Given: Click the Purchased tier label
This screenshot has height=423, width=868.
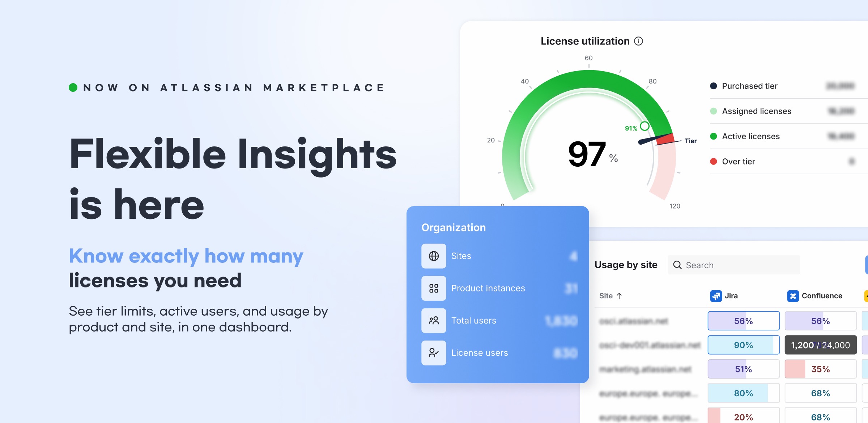Looking at the screenshot, I should [750, 86].
